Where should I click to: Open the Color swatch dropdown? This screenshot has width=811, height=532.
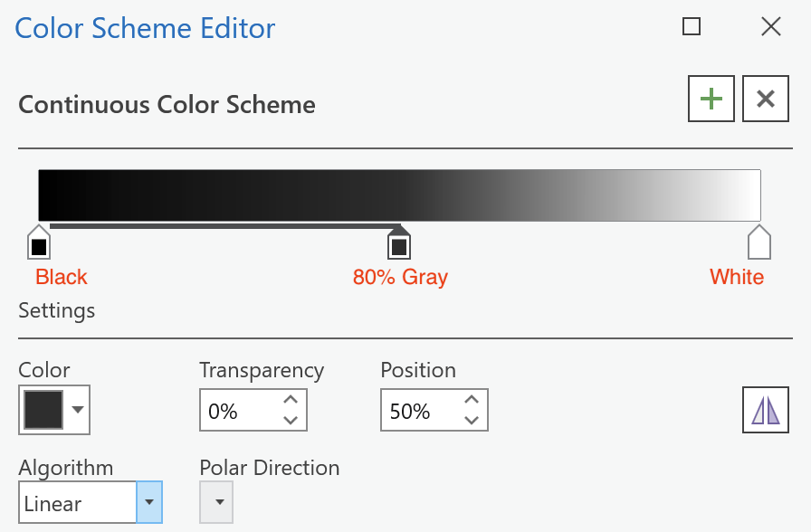click(54, 410)
